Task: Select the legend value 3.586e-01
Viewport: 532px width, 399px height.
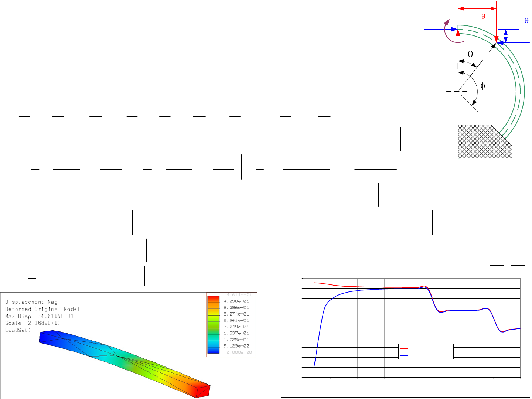Action: (236, 307)
